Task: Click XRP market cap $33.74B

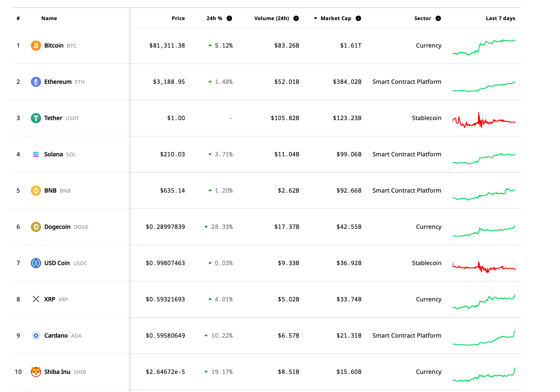Action: point(349,299)
